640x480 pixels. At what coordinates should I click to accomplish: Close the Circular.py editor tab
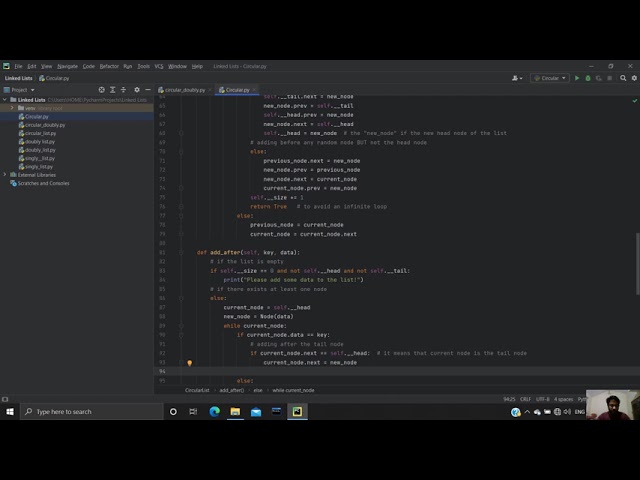tap(254, 90)
